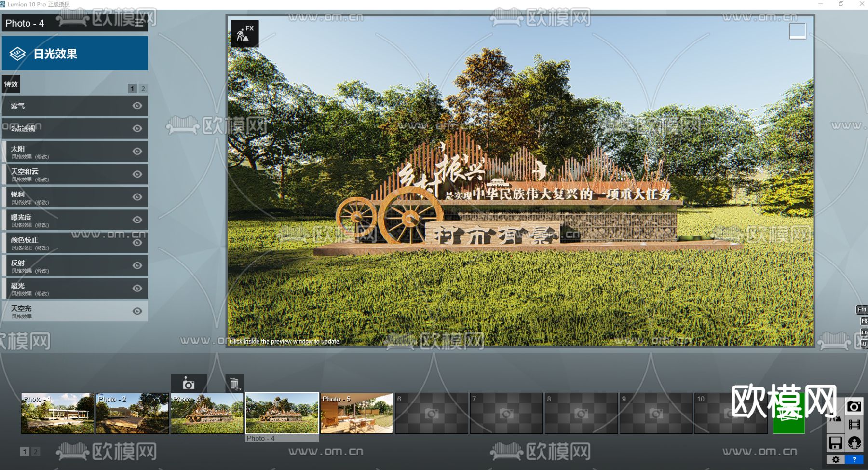Select the Photo - 3 thumbnail
This screenshot has width=868, height=470.
207,413
